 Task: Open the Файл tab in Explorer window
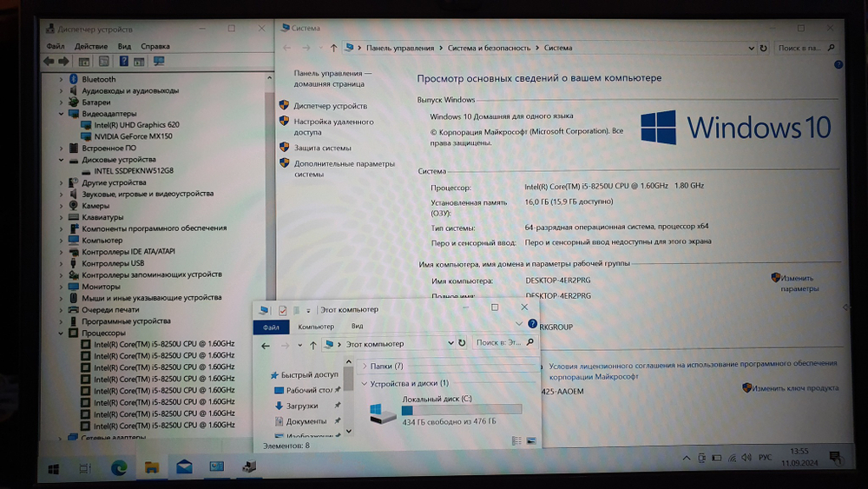[x=271, y=327]
